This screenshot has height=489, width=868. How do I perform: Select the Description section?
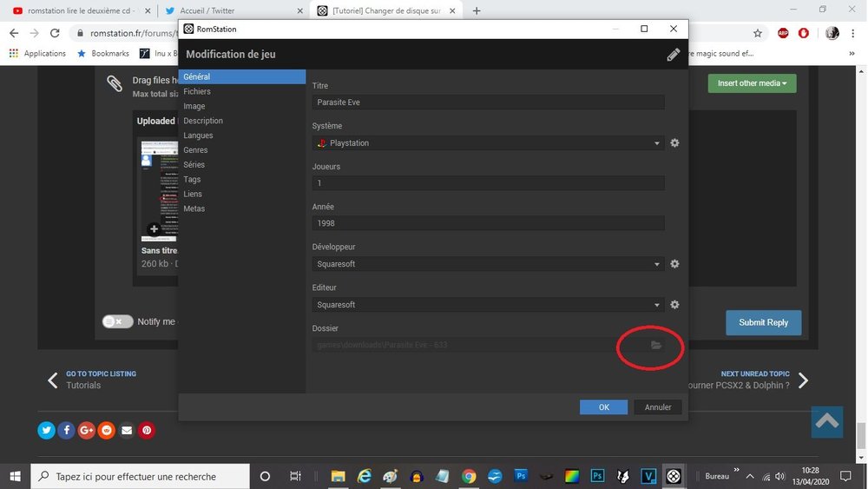click(242, 121)
